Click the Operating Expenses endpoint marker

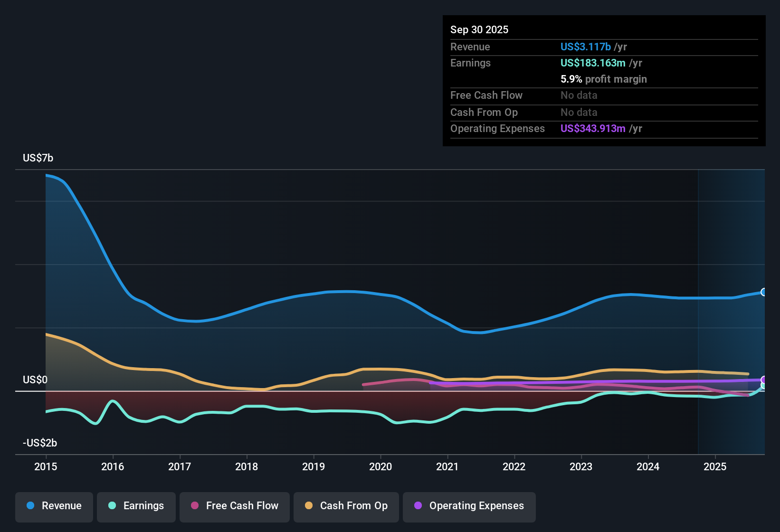(763, 380)
